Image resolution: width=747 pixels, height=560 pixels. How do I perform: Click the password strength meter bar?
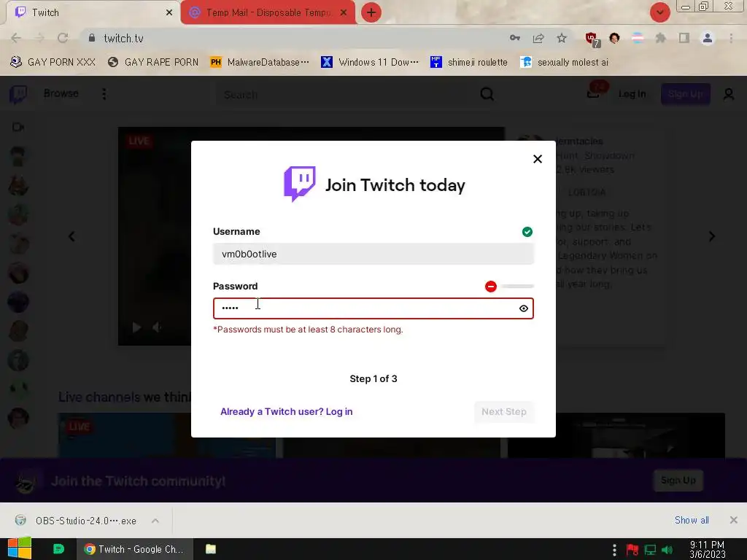(517, 286)
